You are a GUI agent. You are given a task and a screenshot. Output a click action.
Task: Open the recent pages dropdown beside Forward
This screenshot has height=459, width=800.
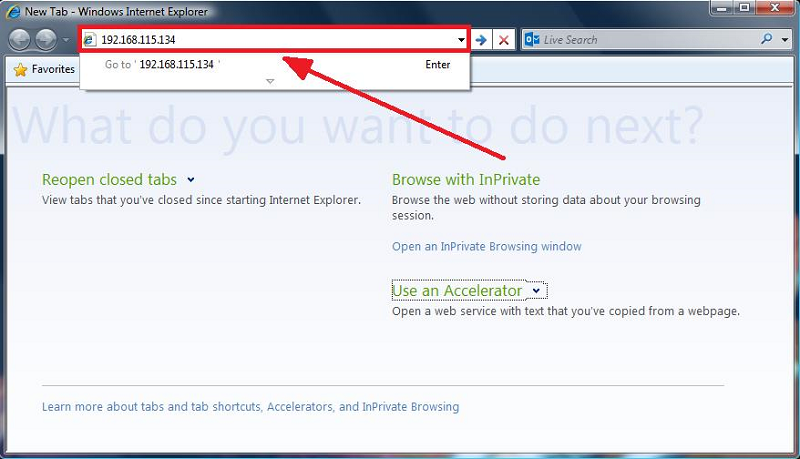(66, 39)
